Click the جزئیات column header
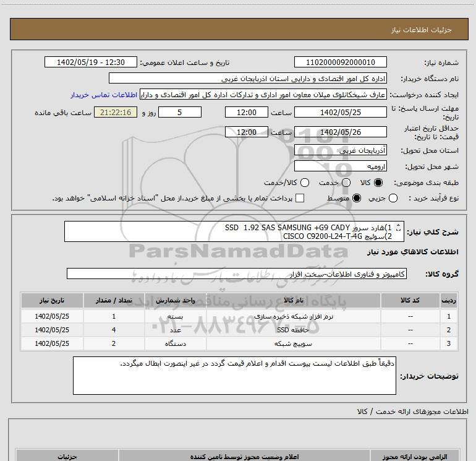The width and height of the screenshot is (476, 461). pos(67,457)
